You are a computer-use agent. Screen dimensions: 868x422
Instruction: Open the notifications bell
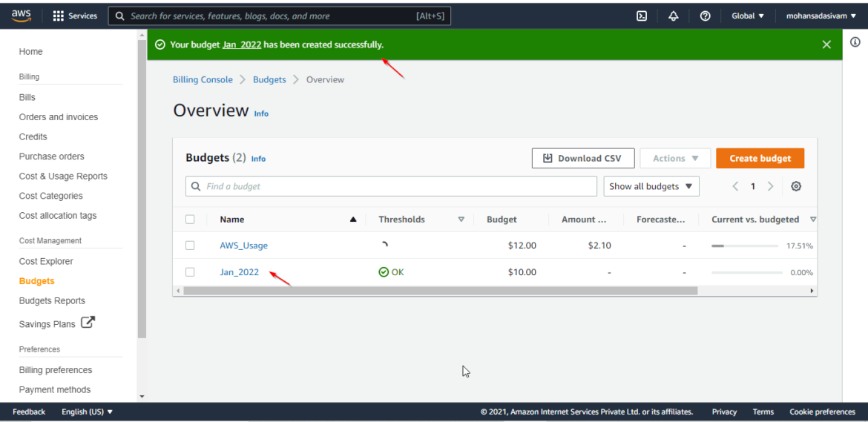pos(673,16)
